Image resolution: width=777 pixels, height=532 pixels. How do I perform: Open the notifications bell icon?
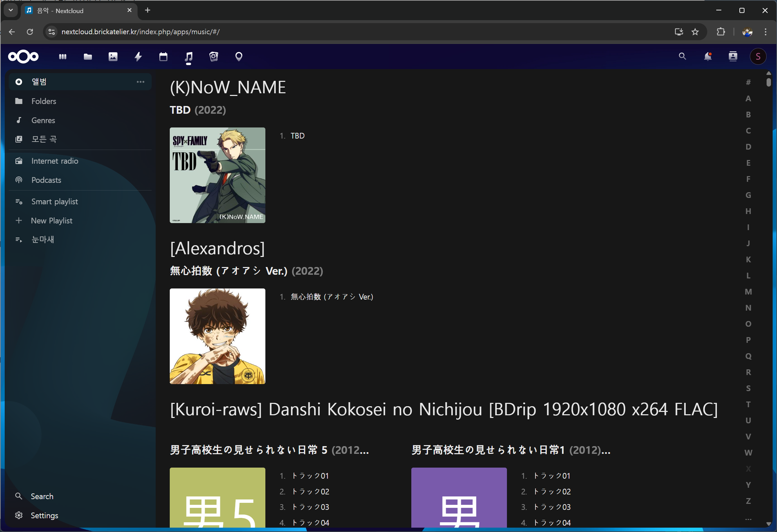[x=708, y=56]
